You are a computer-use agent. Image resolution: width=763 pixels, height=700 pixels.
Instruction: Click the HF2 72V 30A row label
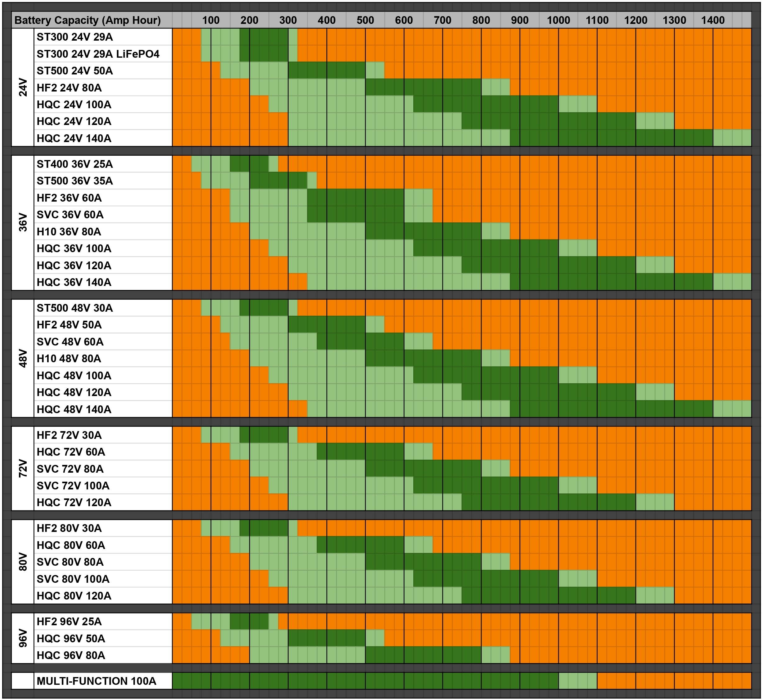click(x=69, y=435)
